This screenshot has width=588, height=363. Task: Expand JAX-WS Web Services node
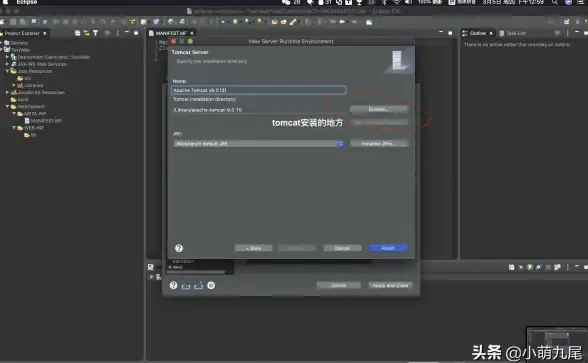pos(7,64)
